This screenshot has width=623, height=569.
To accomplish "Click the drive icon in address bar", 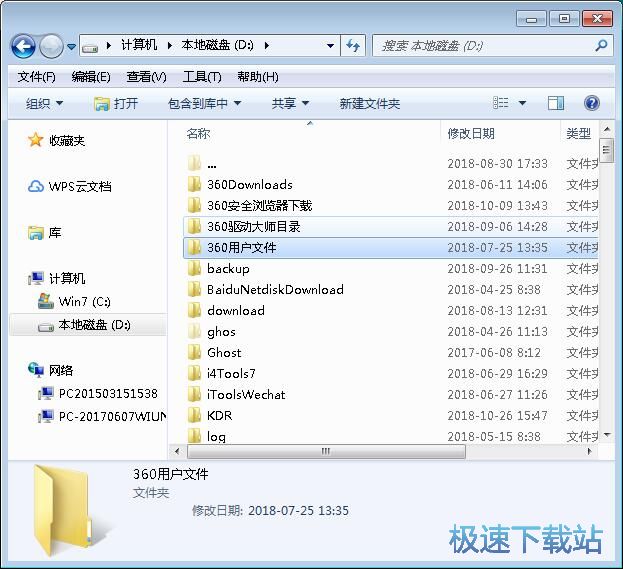I will (x=90, y=48).
